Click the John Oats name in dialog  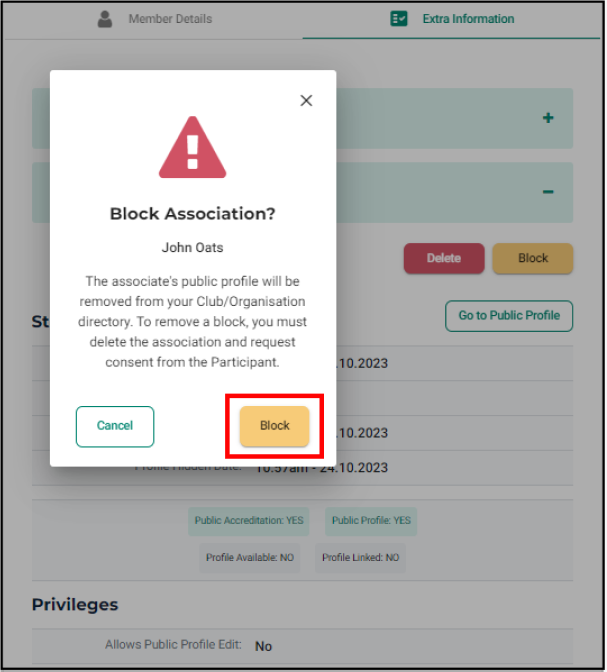[192, 248]
